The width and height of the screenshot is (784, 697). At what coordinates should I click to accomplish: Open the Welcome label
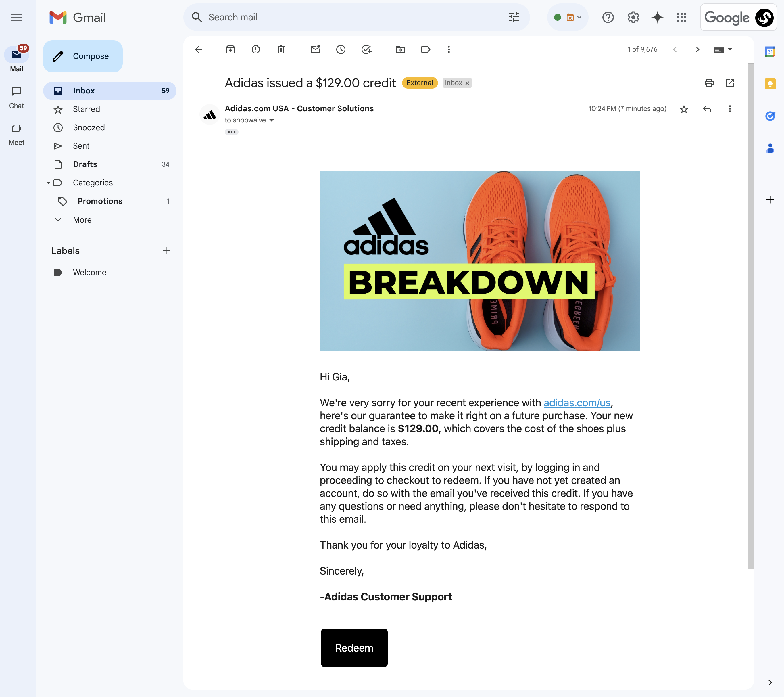tap(110, 273)
